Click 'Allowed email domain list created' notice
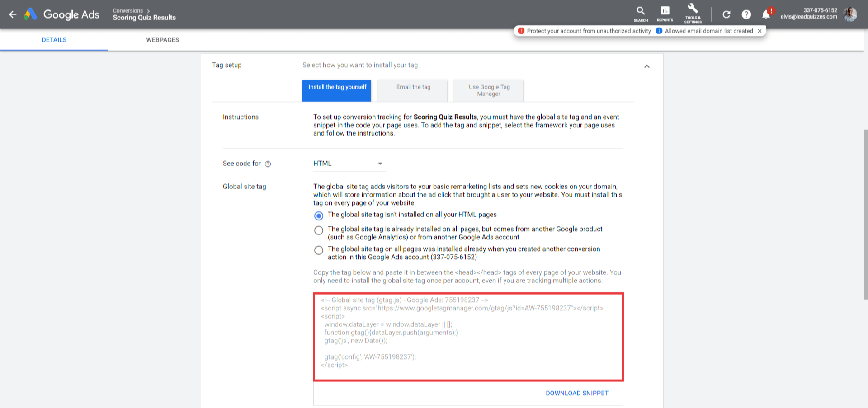This screenshot has width=868, height=408. pyautogui.click(x=709, y=31)
